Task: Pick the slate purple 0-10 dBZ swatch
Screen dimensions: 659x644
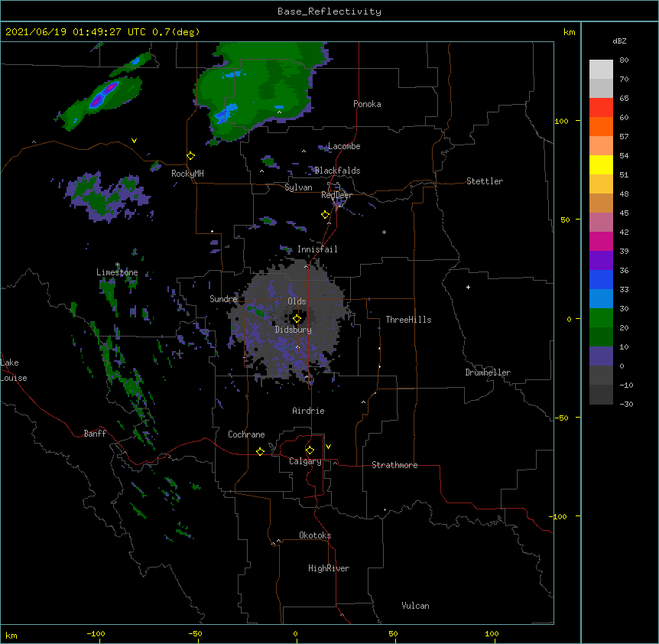Action: tap(601, 356)
